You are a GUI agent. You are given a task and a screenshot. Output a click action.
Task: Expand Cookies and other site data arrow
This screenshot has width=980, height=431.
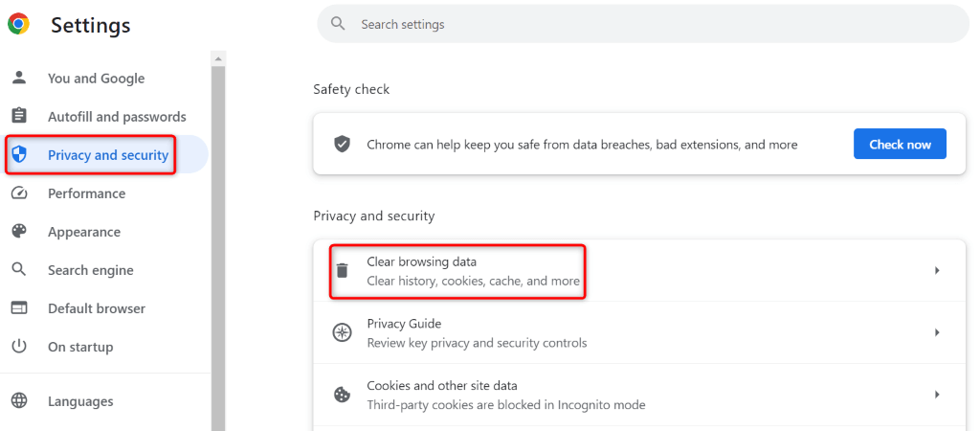click(x=937, y=395)
